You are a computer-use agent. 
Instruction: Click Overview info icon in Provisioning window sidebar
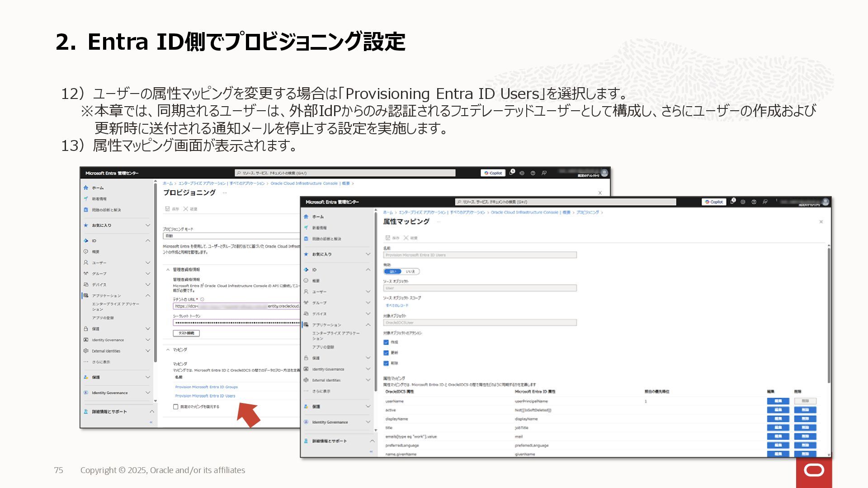point(86,252)
